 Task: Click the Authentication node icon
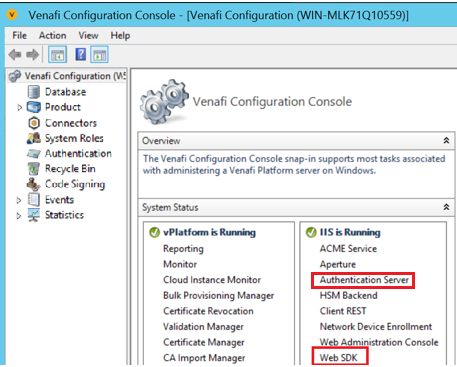pos(34,154)
